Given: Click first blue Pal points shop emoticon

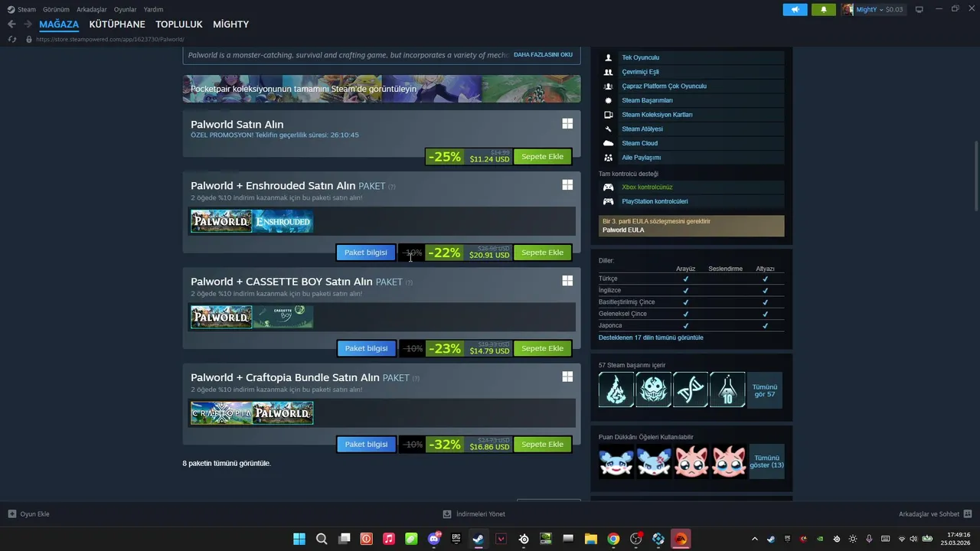Looking at the screenshot, I should click(616, 461).
